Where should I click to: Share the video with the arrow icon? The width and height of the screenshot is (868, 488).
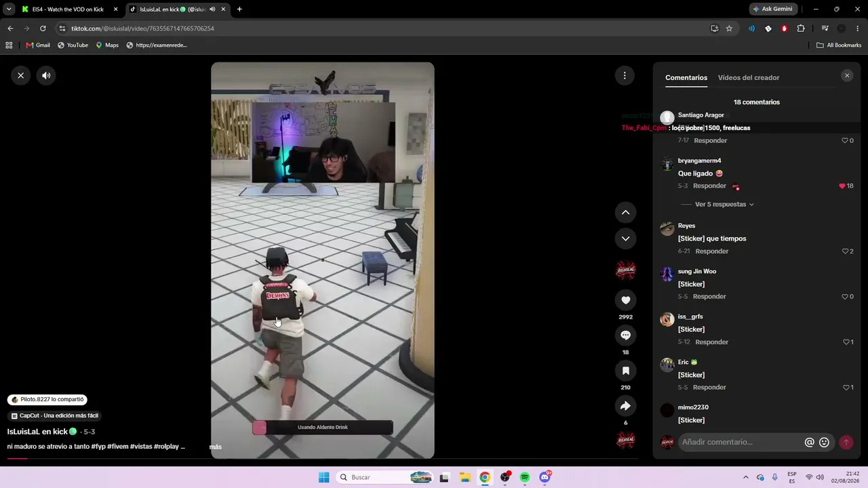pyautogui.click(x=625, y=406)
